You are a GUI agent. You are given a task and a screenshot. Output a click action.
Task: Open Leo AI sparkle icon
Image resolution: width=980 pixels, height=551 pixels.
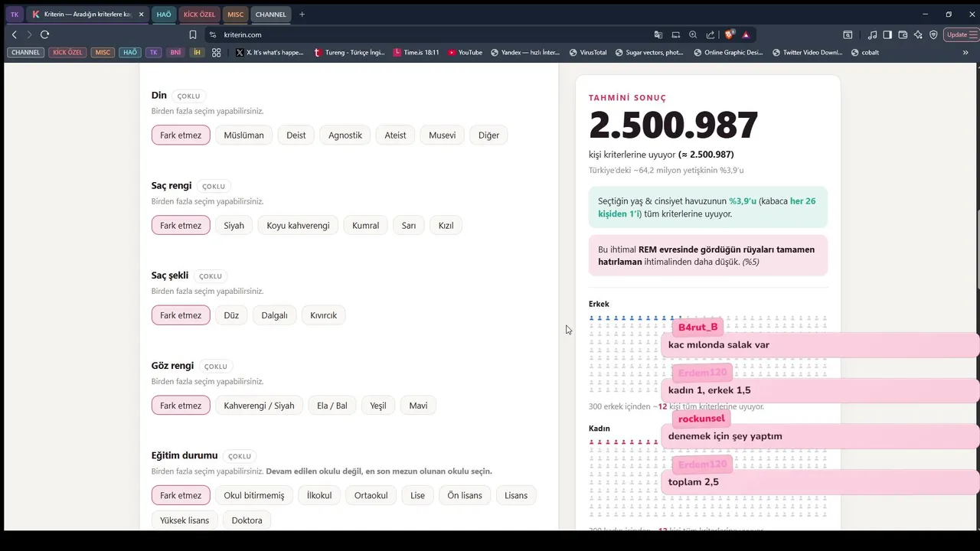point(918,34)
